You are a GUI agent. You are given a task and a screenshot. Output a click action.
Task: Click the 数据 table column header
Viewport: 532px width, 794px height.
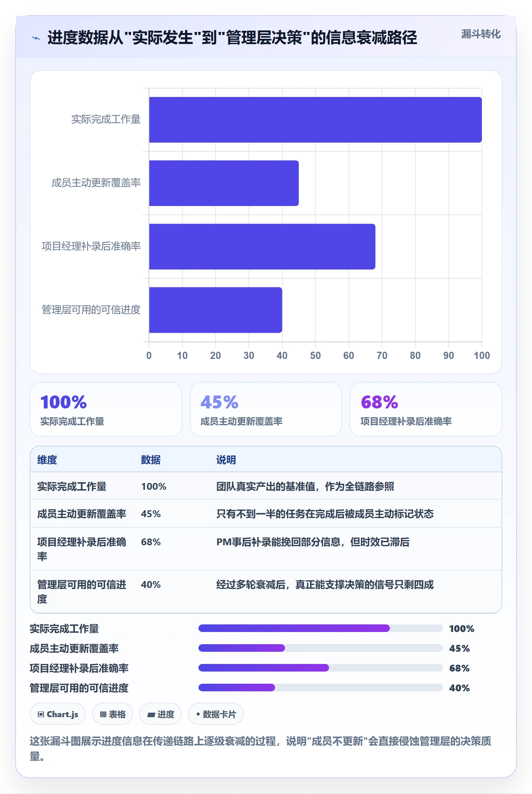tap(151, 460)
